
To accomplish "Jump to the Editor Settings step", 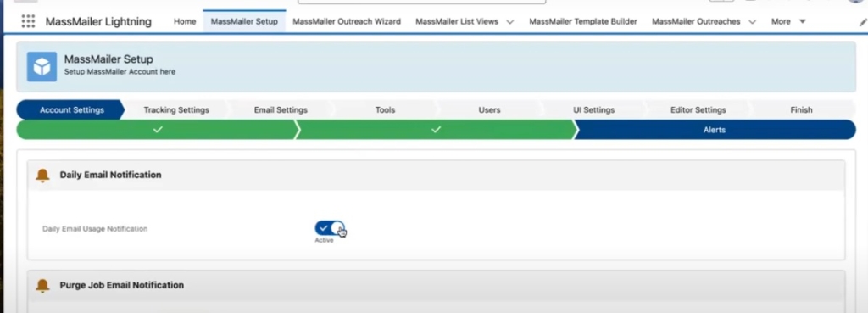I will 698,109.
